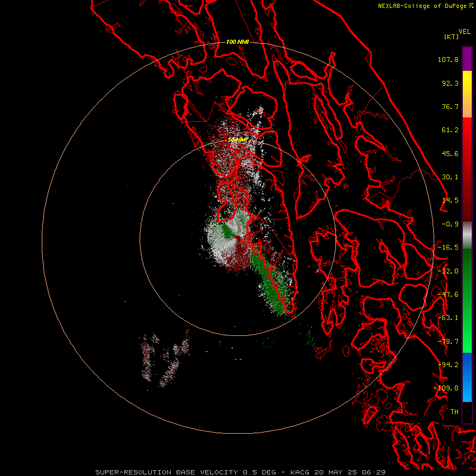Click the 100 NMI range ring label

pos(237,42)
